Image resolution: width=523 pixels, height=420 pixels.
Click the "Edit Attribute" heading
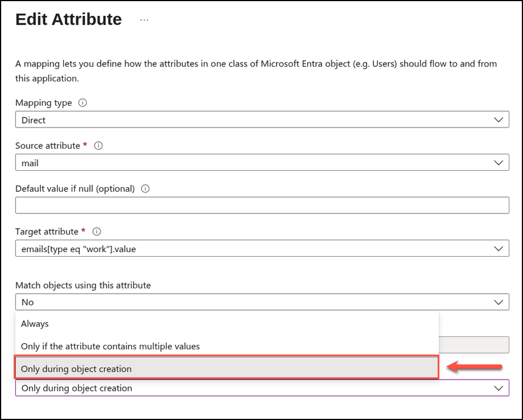pyautogui.click(x=68, y=19)
